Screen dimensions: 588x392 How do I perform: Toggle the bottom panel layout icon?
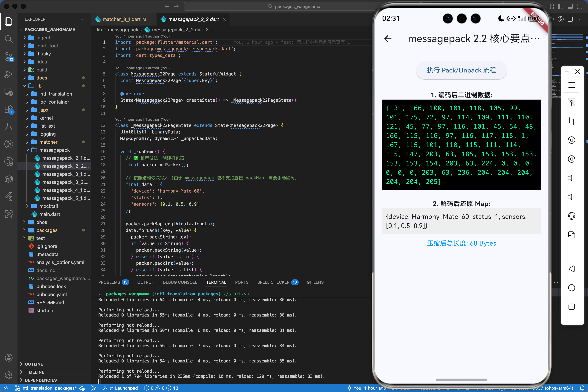click(x=570, y=6)
